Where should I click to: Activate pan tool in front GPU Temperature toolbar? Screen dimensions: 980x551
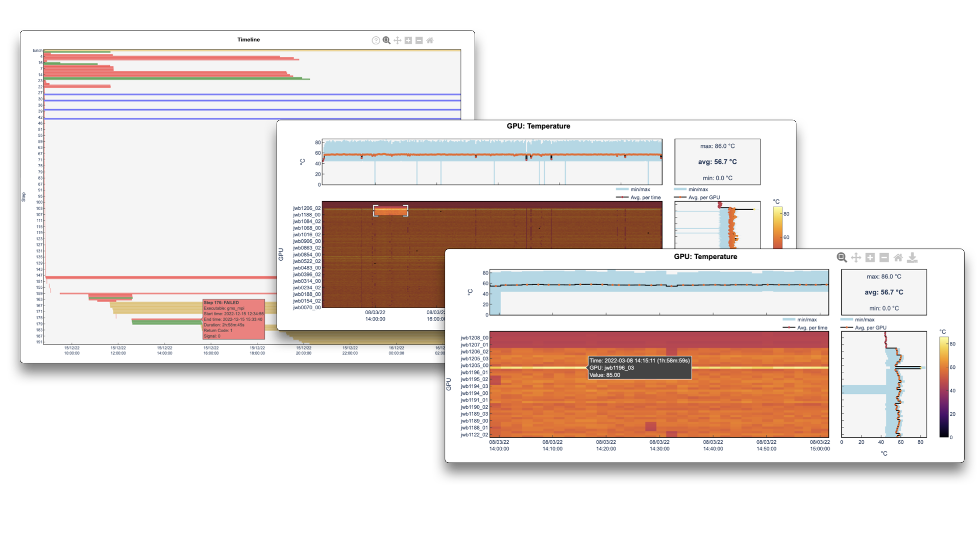[856, 258]
